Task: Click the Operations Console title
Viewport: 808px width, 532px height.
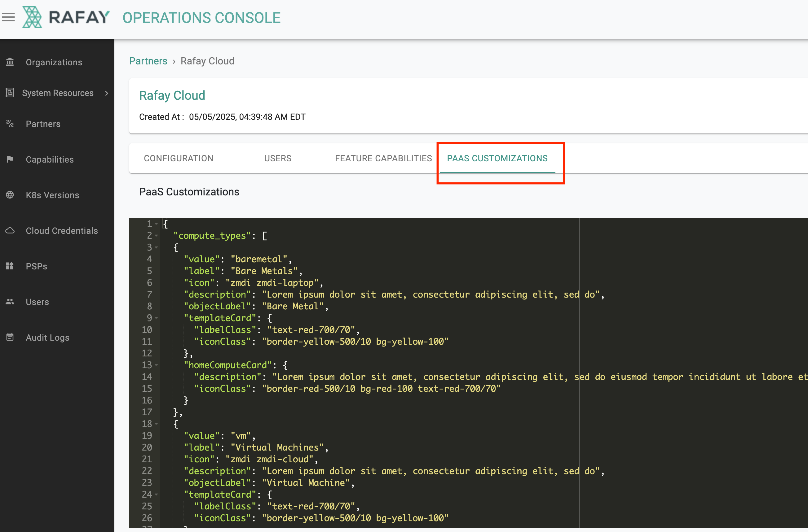Action: (x=201, y=18)
